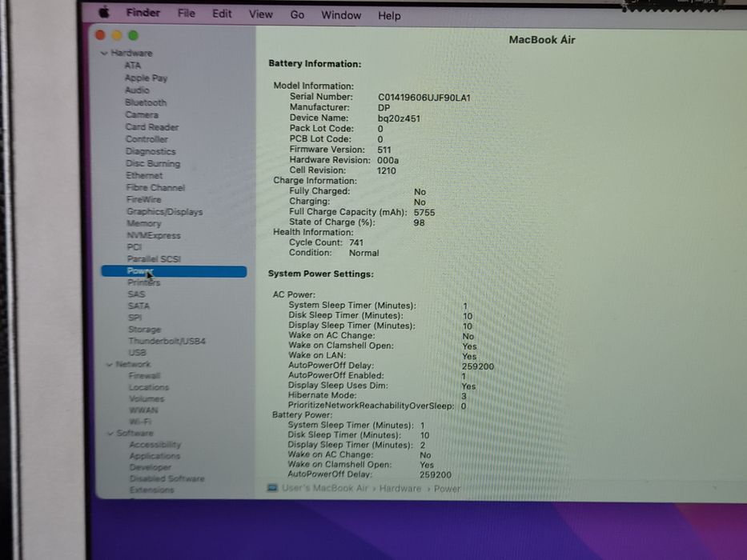Open the Edit menu
The image size is (747, 560).
(222, 14)
